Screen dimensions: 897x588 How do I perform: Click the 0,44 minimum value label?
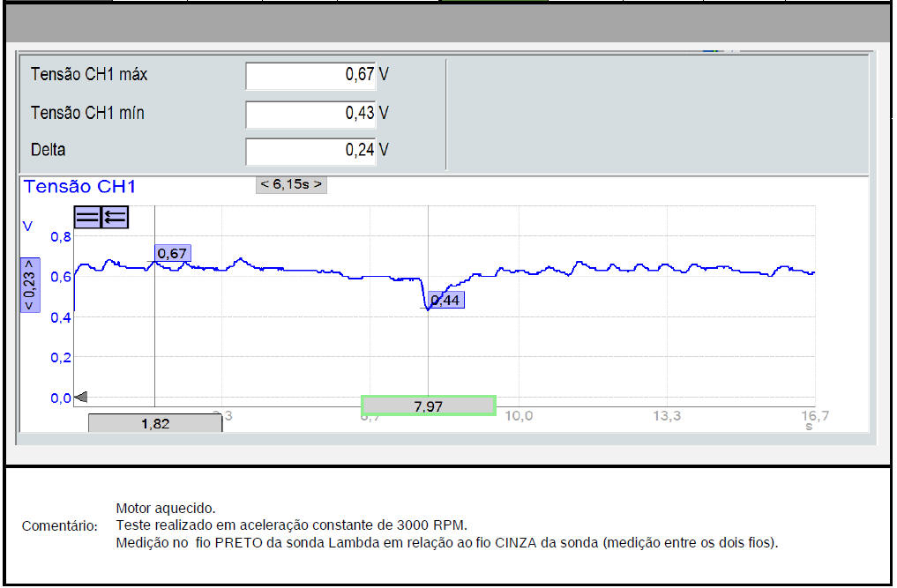coord(446,300)
